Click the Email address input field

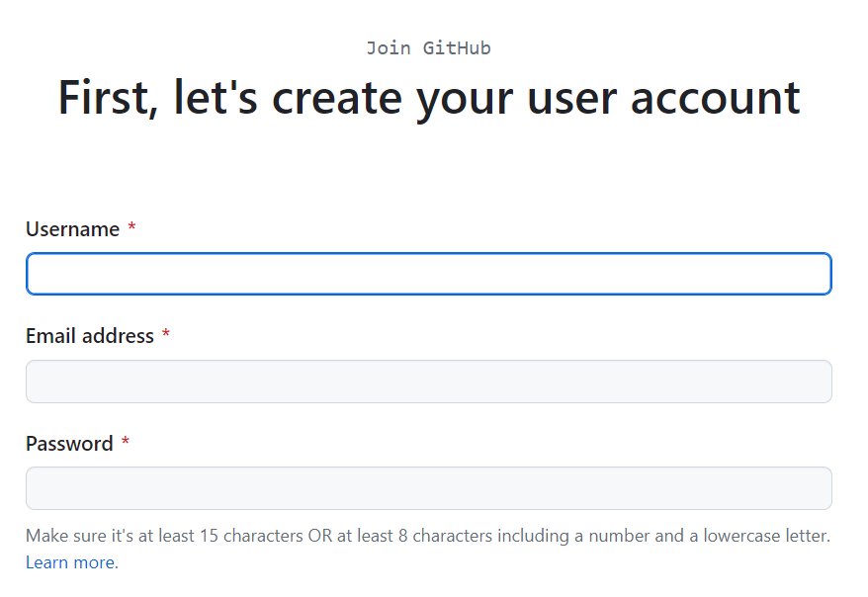pos(428,382)
